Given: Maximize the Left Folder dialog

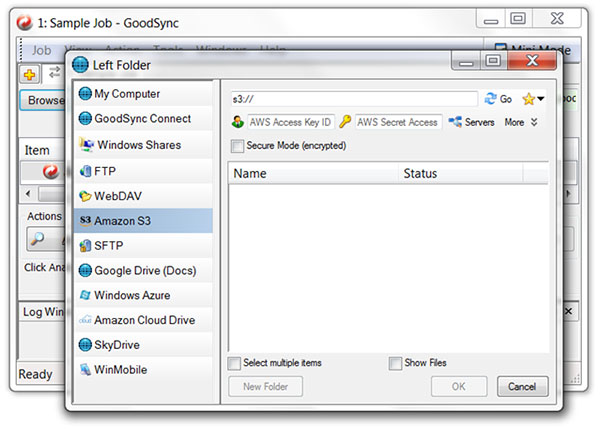Looking at the screenshot, I should coord(493,60).
